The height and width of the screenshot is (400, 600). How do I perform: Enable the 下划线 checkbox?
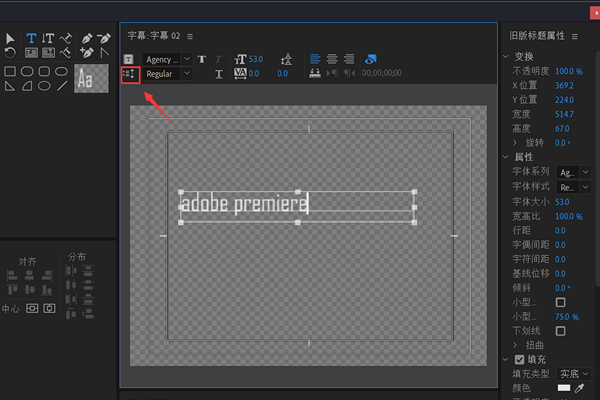[561, 331]
